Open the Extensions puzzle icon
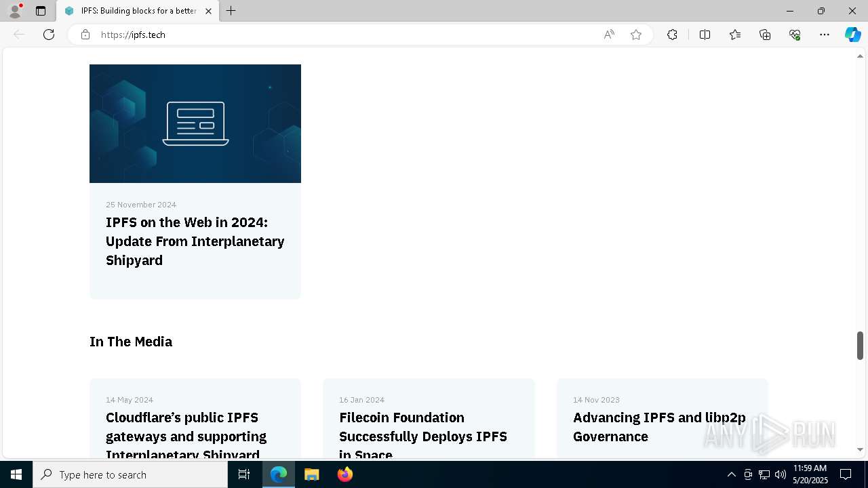 pyautogui.click(x=672, y=35)
